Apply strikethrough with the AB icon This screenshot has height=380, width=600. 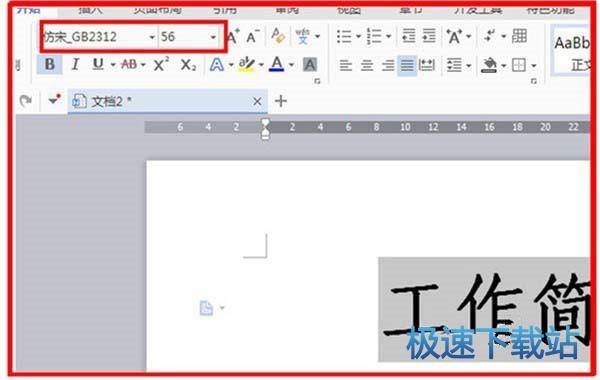point(129,64)
